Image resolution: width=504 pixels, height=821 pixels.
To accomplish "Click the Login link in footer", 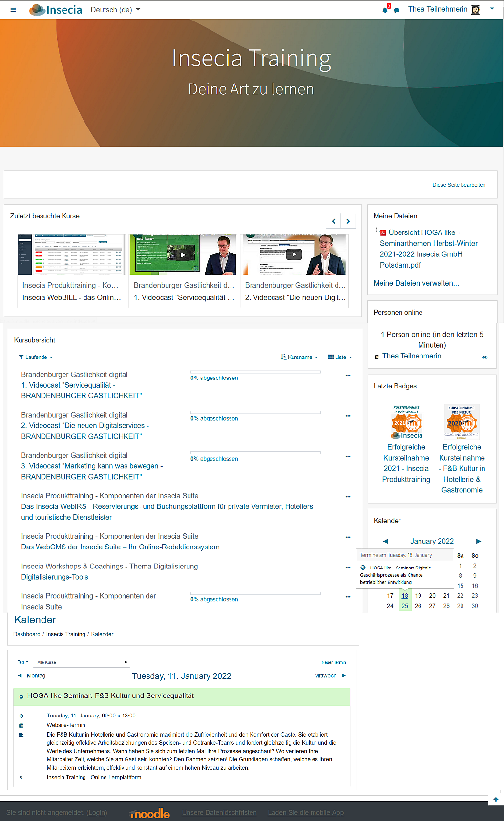I will coord(97,813).
